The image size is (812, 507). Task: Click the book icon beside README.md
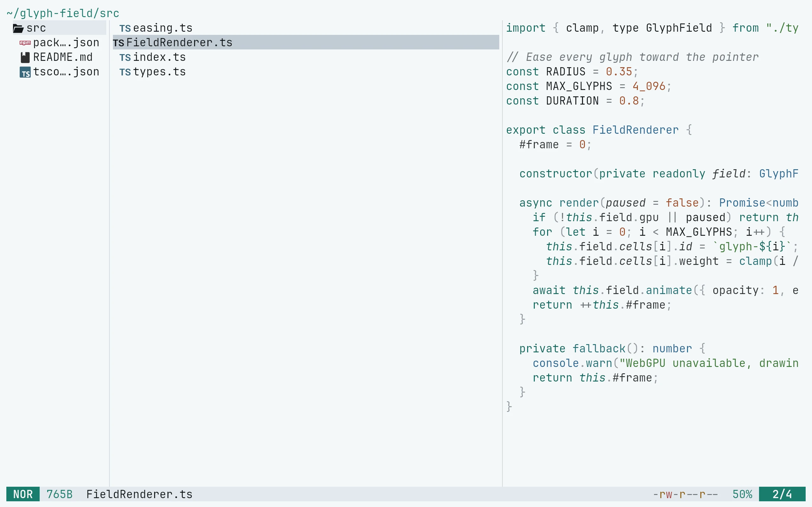pyautogui.click(x=25, y=57)
